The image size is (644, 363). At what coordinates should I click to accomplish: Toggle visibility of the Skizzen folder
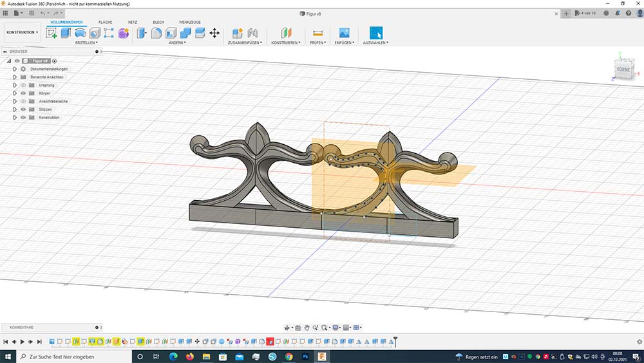(23, 109)
